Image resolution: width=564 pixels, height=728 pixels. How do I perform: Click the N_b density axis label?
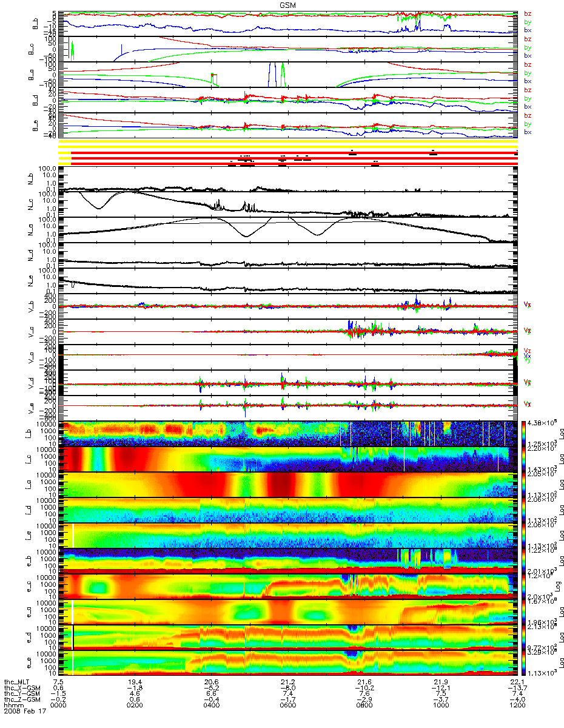[x=32, y=180]
